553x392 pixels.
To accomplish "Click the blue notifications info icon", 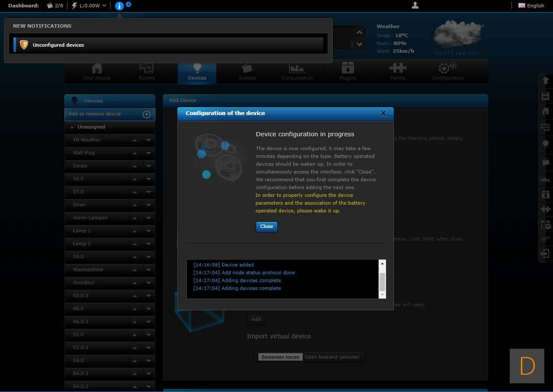I will [x=119, y=6].
